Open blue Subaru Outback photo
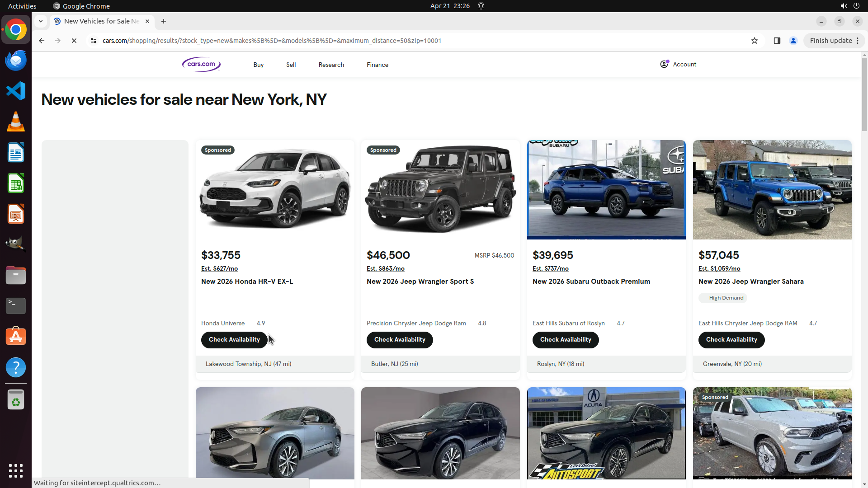Image resolution: width=868 pixels, height=488 pixels. (606, 190)
